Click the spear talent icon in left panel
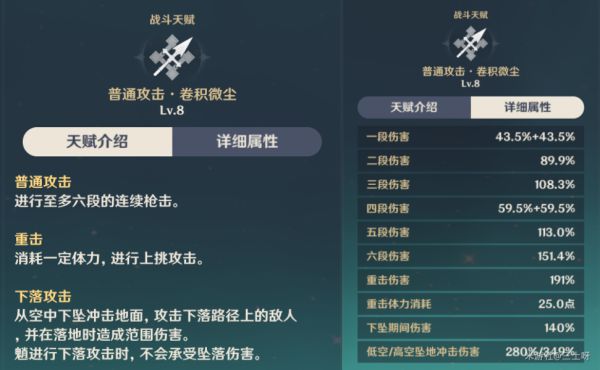The width and height of the screenshot is (600, 370). [x=172, y=57]
